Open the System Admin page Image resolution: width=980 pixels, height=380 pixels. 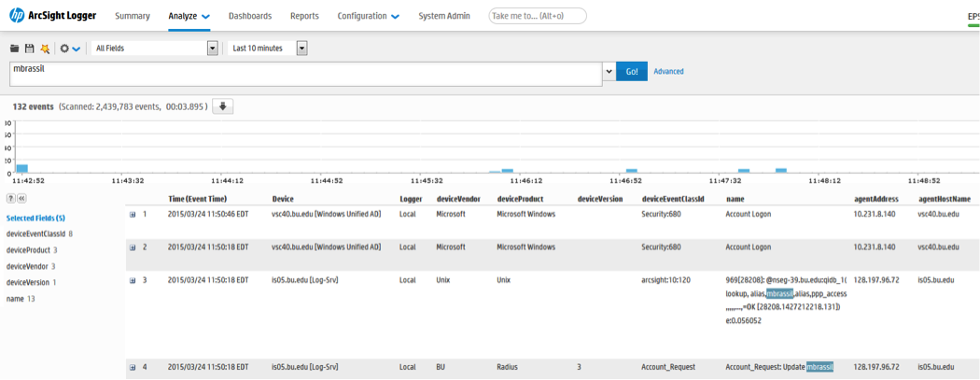444,16
